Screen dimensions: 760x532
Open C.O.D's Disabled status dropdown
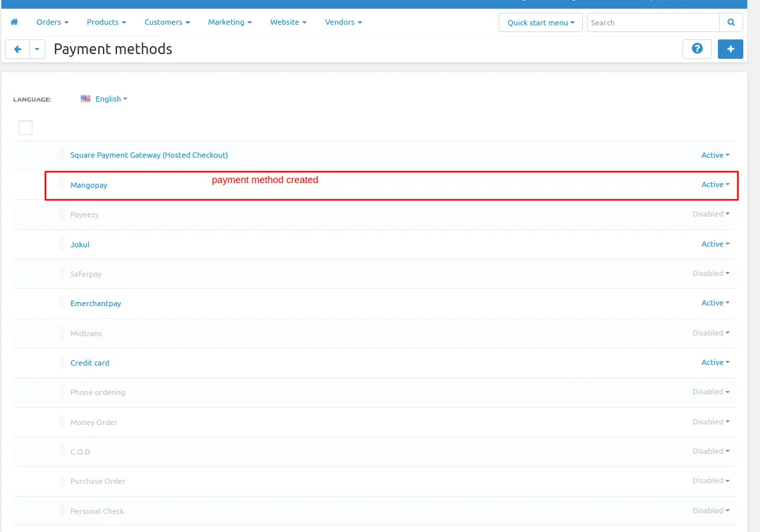(x=711, y=451)
